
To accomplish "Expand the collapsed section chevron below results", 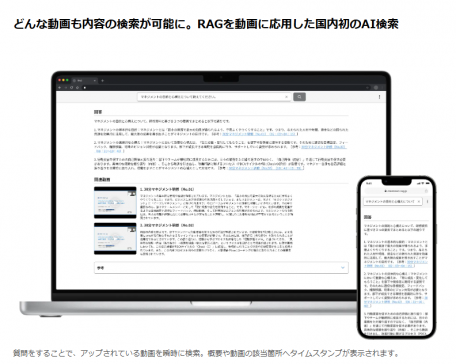I will point(343,268).
